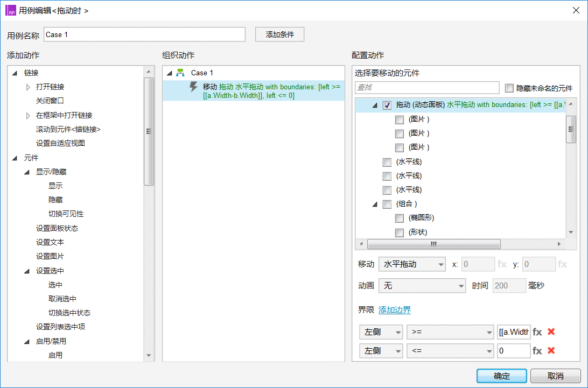
Task: Select the 显示 action
Action: (x=55, y=186)
